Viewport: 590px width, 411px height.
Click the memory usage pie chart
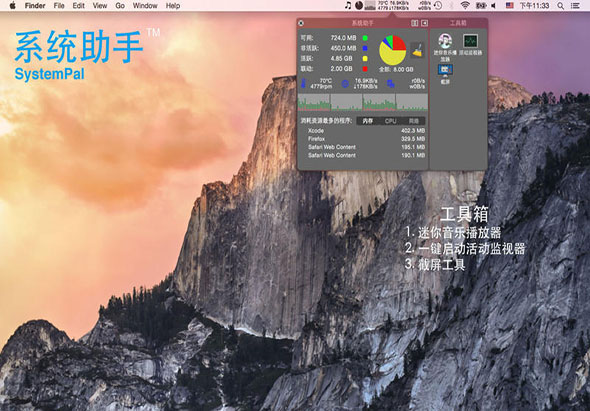pos(392,50)
